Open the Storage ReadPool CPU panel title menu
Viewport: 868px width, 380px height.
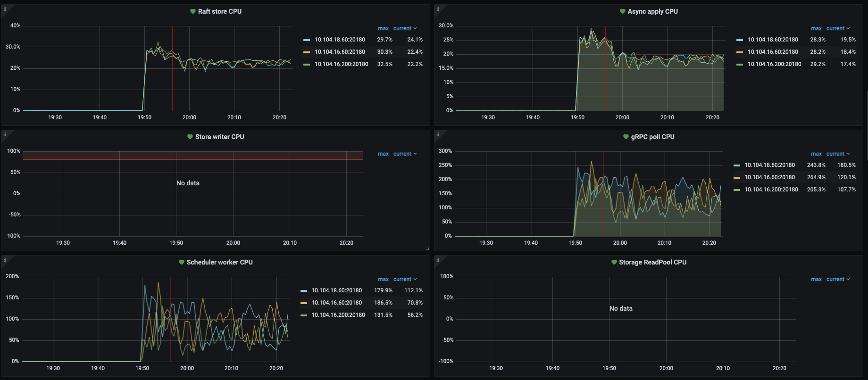coord(652,262)
